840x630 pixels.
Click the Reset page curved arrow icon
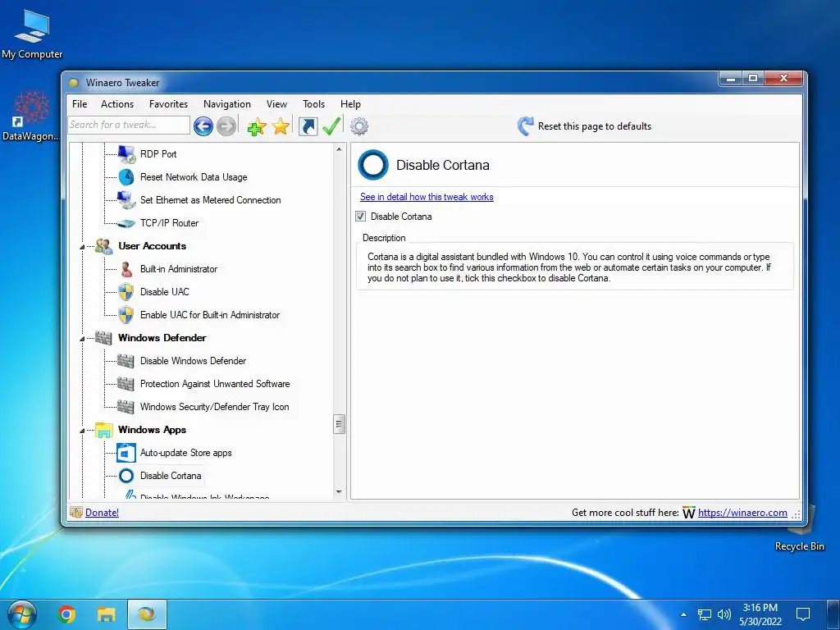526,126
